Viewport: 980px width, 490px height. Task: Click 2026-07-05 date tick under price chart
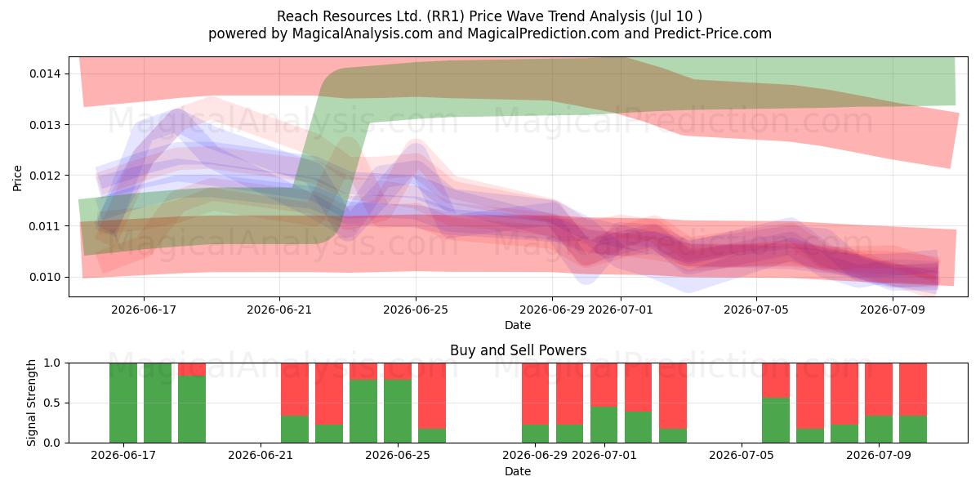point(756,310)
